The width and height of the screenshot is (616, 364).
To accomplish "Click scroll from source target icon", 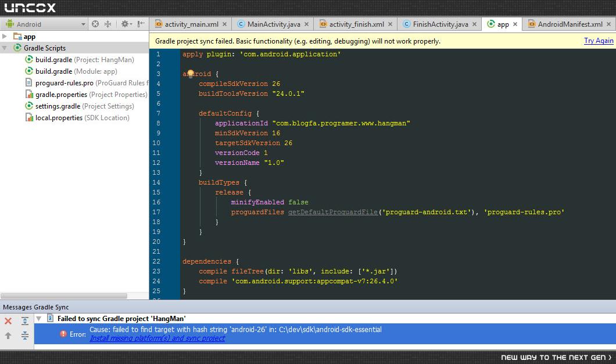I will (x=95, y=24).
